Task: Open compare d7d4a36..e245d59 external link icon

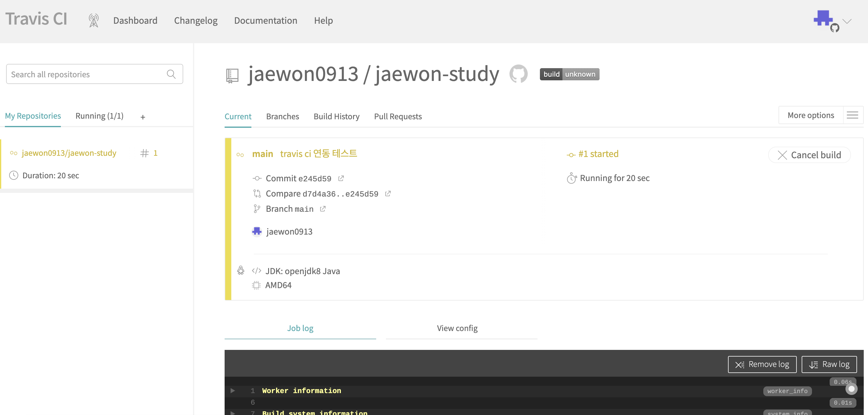Action: pos(388,194)
